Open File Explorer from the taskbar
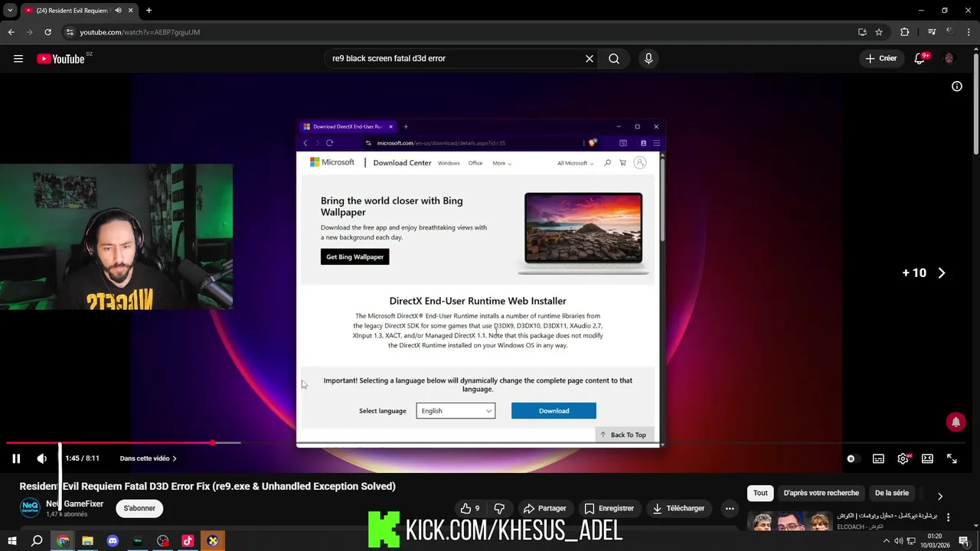 87,541
